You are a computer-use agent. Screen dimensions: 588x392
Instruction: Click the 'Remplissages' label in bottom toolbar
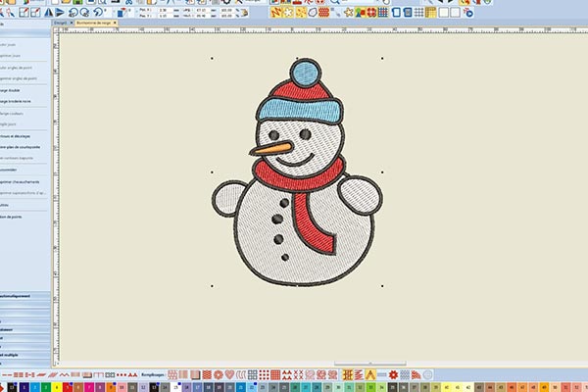(148, 374)
